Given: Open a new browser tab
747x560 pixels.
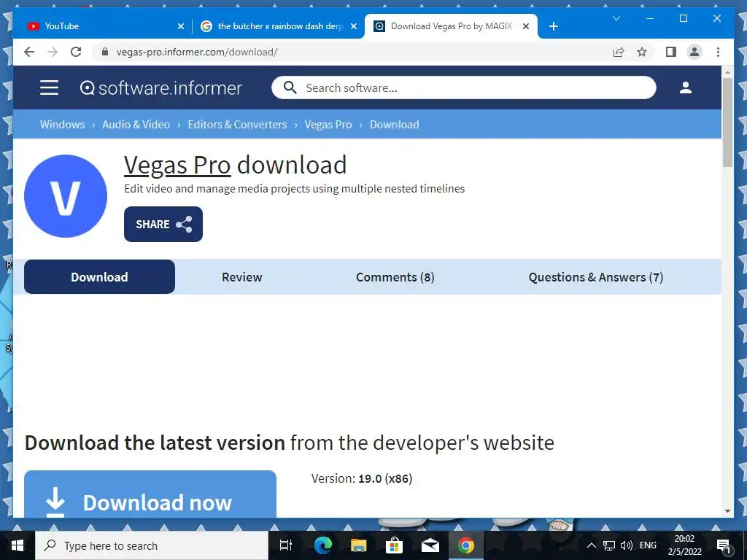Looking at the screenshot, I should tap(553, 26).
